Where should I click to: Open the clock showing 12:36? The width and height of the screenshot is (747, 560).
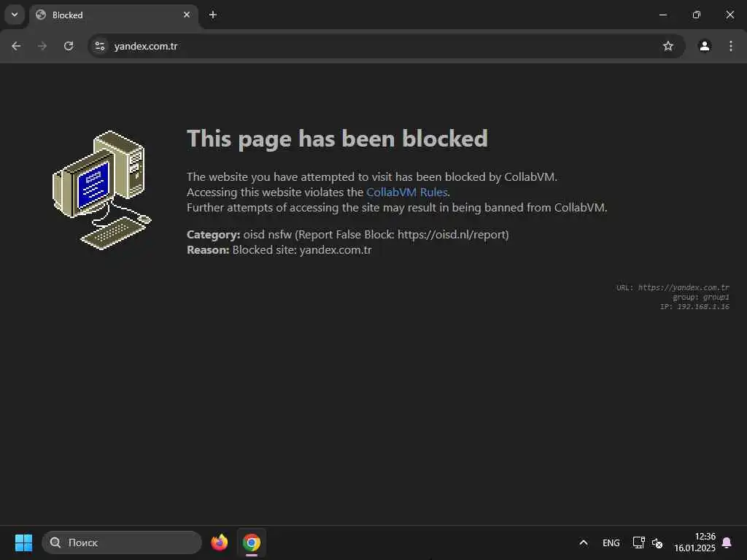[x=694, y=542]
